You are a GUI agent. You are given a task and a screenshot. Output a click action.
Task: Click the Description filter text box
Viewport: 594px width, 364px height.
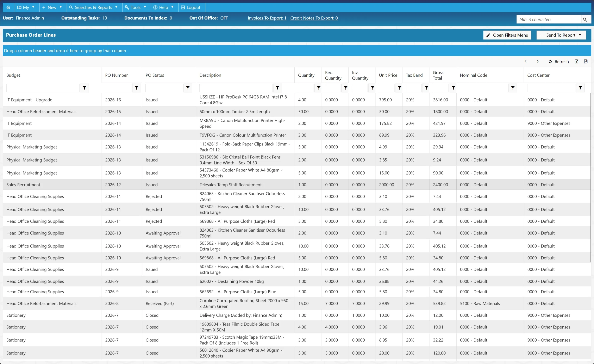pyautogui.click(x=236, y=88)
